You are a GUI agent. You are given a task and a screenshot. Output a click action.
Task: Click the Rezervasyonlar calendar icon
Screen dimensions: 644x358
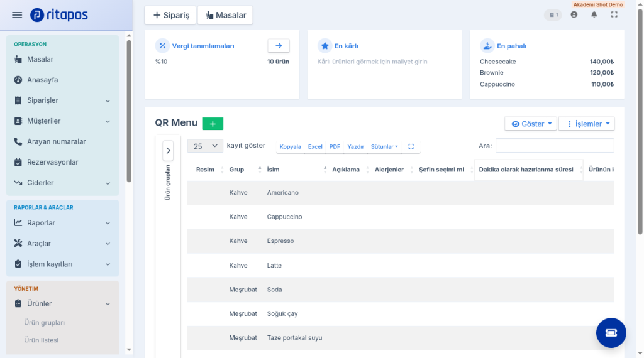pyautogui.click(x=18, y=162)
